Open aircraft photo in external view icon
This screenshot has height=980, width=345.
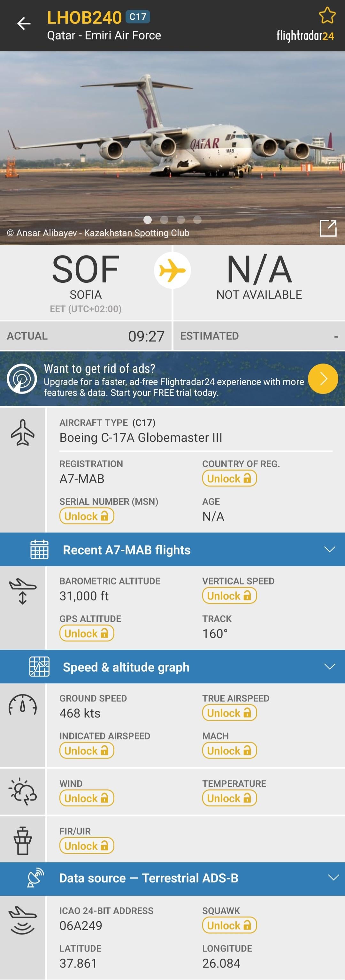click(328, 228)
